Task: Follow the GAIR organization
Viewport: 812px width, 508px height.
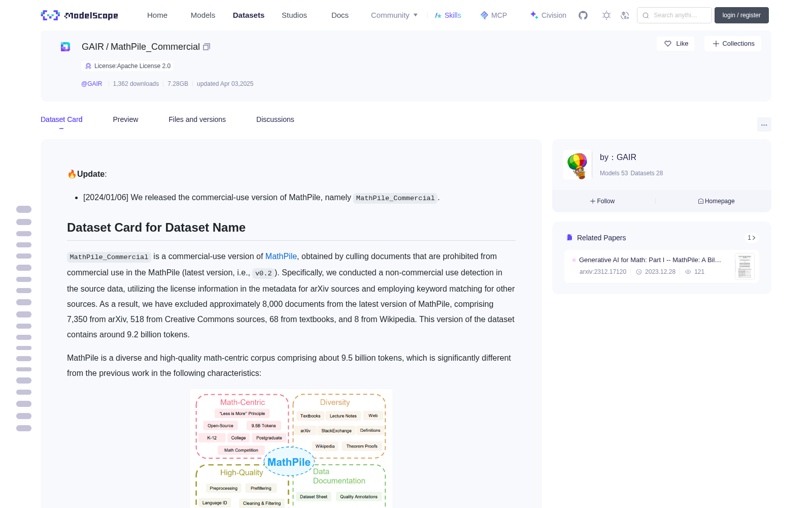Action: click(602, 201)
